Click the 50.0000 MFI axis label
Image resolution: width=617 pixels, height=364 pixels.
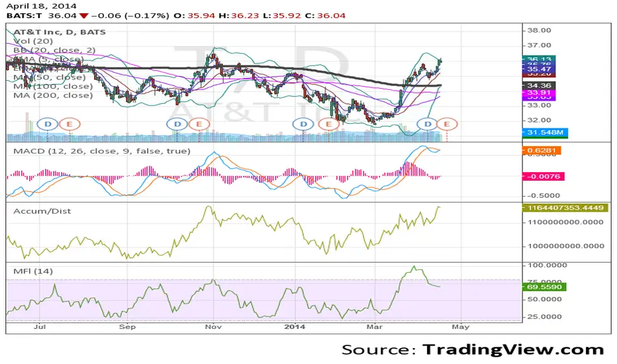tap(545, 299)
